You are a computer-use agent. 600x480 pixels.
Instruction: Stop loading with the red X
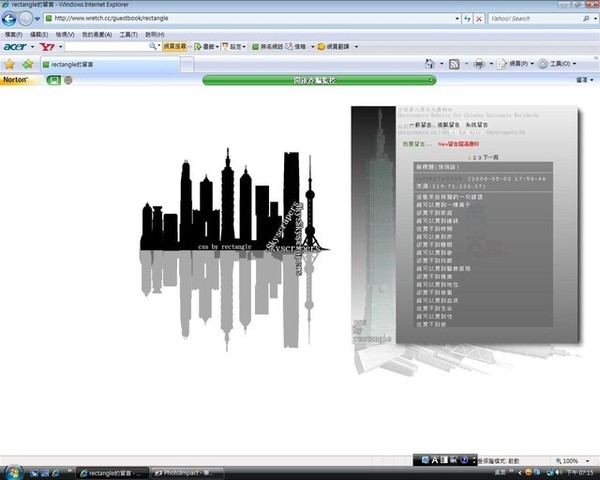pos(479,18)
